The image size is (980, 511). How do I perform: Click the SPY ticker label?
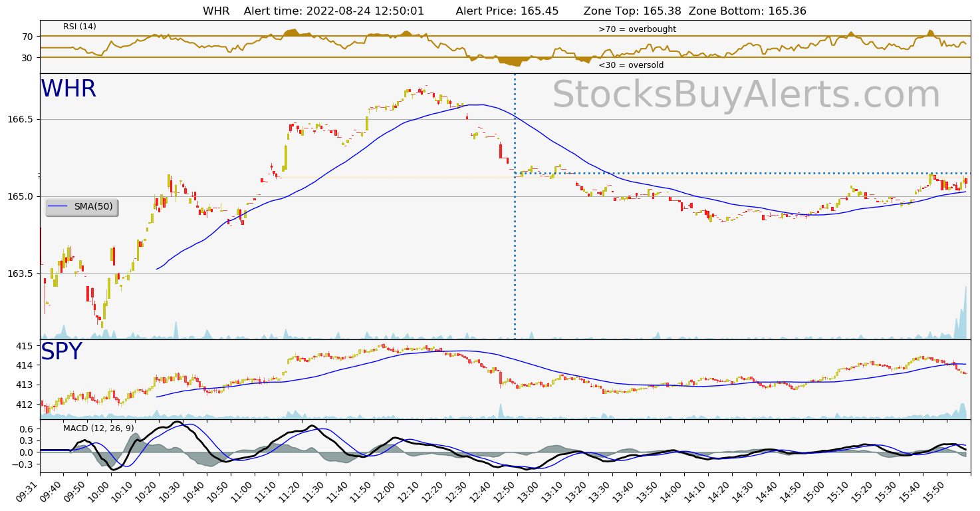point(61,351)
